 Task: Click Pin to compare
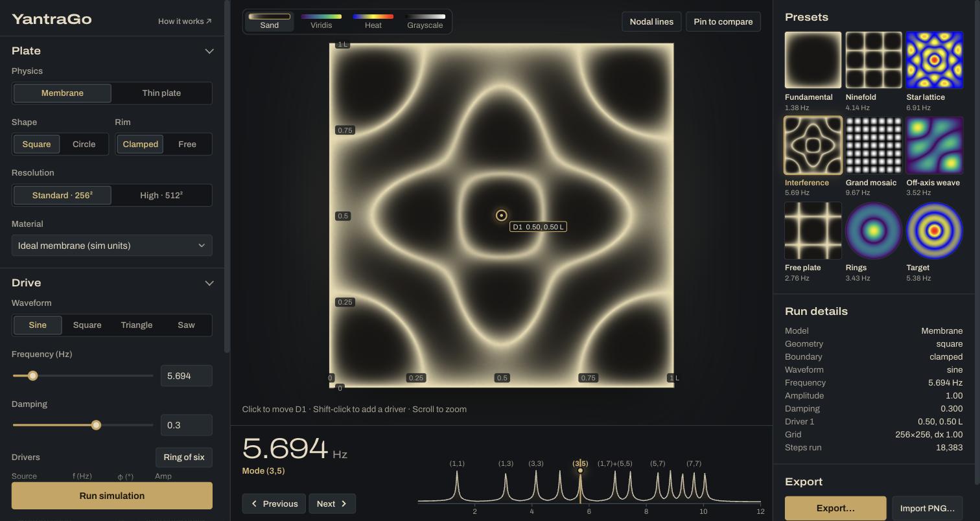tap(723, 21)
